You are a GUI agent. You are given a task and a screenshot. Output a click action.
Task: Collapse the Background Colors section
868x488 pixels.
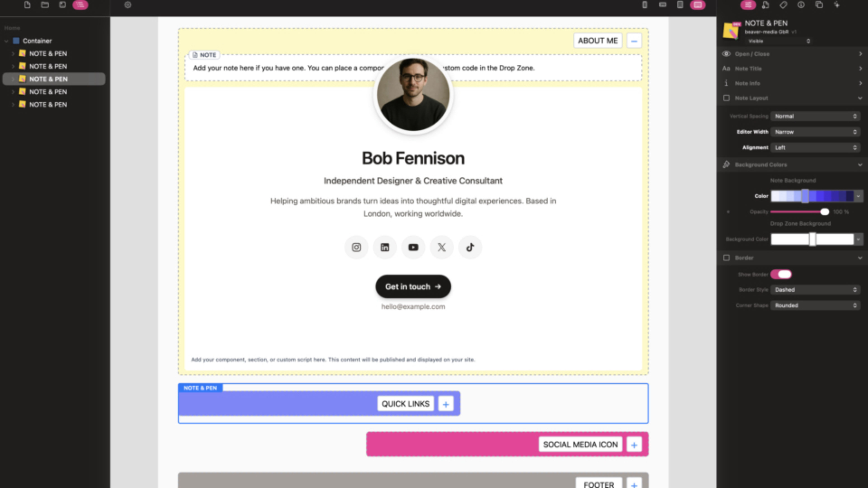click(x=792, y=165)
